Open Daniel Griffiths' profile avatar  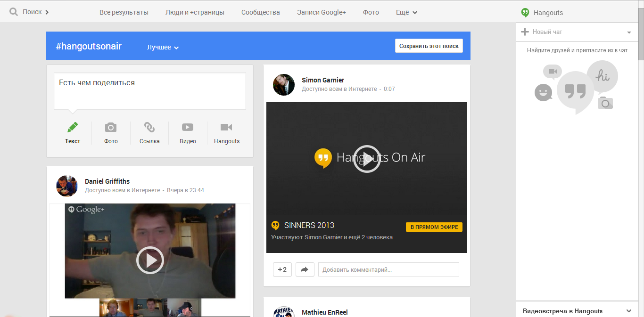click(67, 186)
